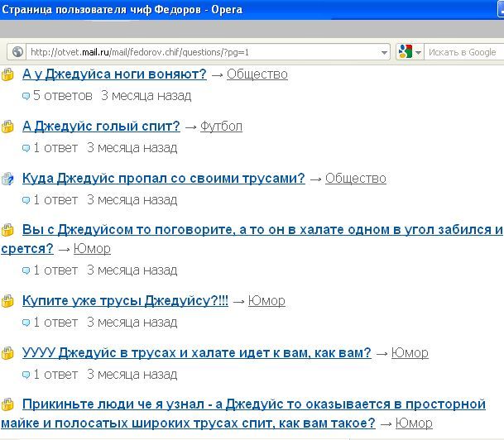
Task: Click the icon beside 'Куда Джедуйс пропал' question
Action: tap(8, 179)
